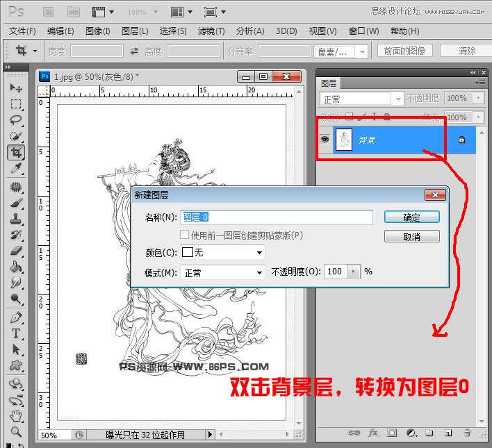Select the Move tool

[x=16, y=88]
